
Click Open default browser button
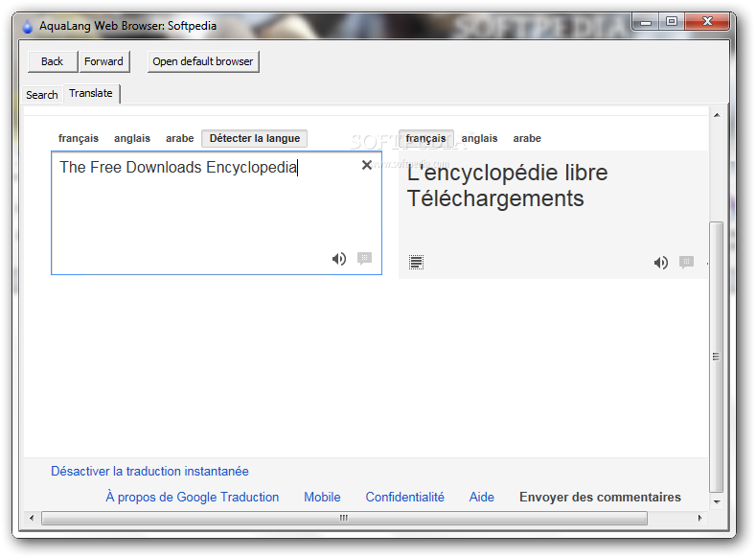[x=203, y=61]
